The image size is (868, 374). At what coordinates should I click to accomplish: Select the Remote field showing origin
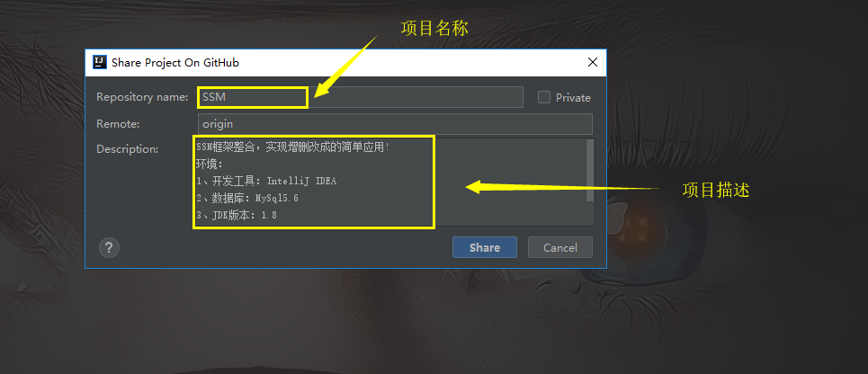395,124
